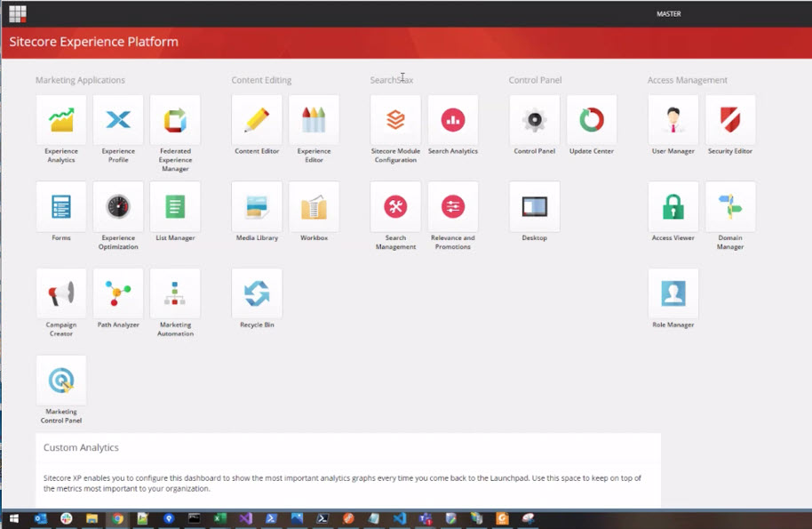Open Access Viewer padlock icon
Screen dimensions: 812x529
click(x=673, y=207)
